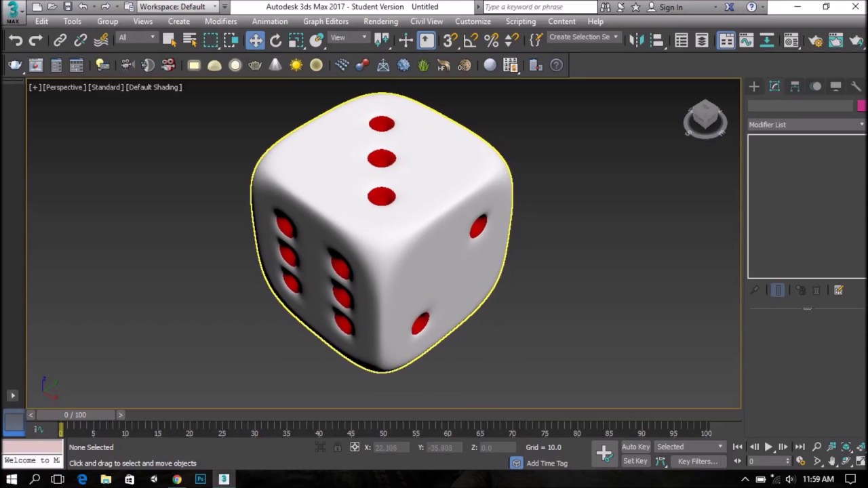Open the Scripting menu
Image resolution: width=868 pixels, height=488 pixels.
521,21
